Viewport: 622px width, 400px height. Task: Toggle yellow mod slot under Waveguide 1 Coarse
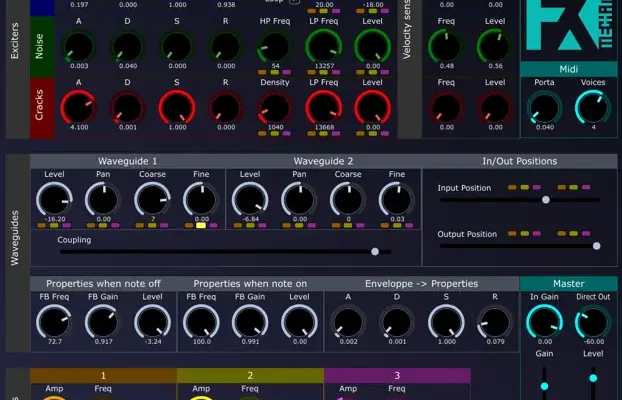pyautogui.click(x=152, y=225)
